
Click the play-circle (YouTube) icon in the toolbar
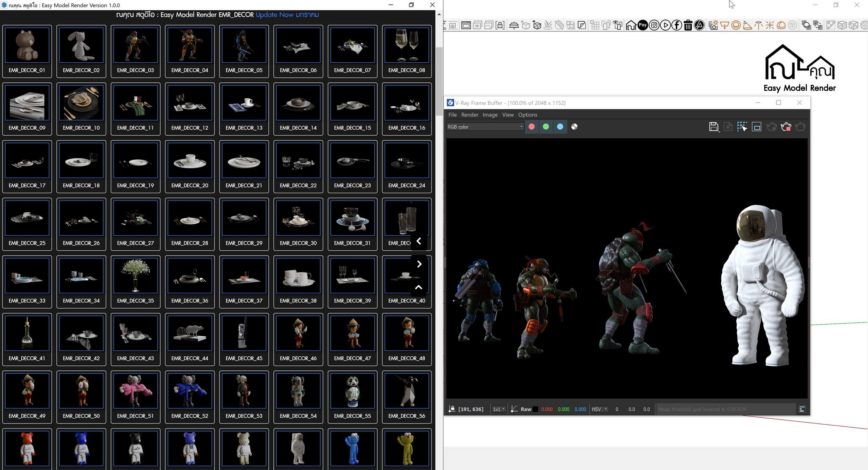[x=665, y=25]
